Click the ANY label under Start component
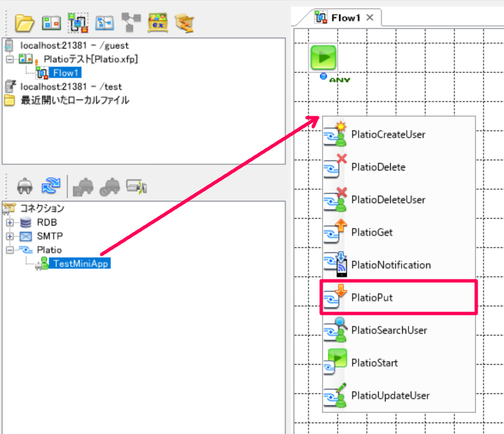This screenshot has width=504, height=434. [340, 80]
